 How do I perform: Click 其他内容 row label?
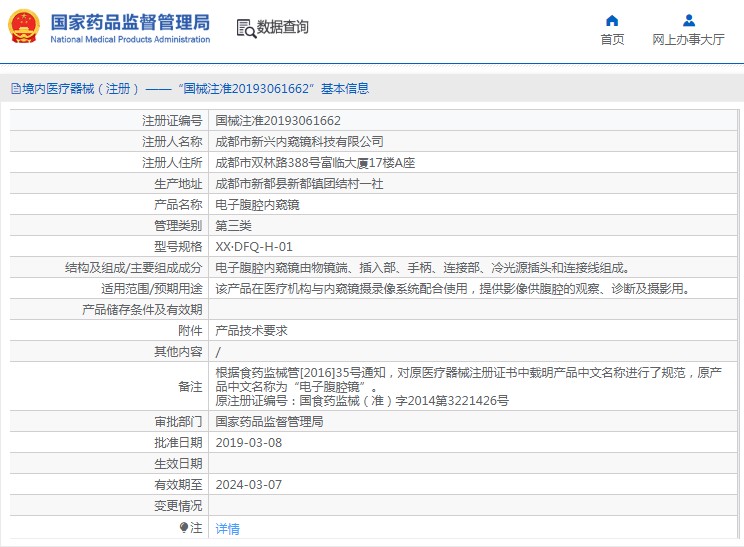point(178,352)
